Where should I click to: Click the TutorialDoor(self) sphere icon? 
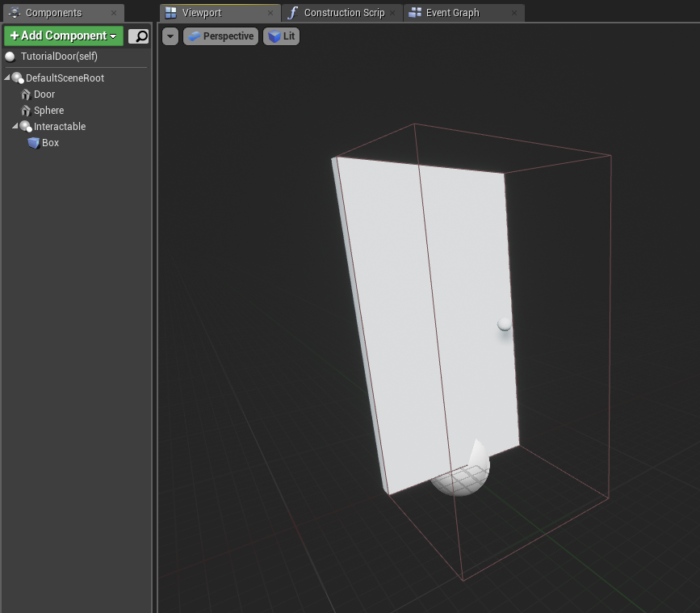click(10, 57)
